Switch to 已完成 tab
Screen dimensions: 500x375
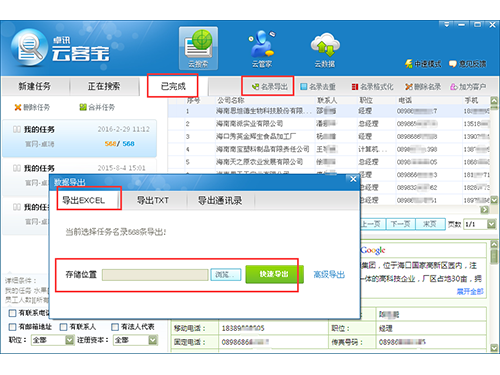(x=173, y=86)
